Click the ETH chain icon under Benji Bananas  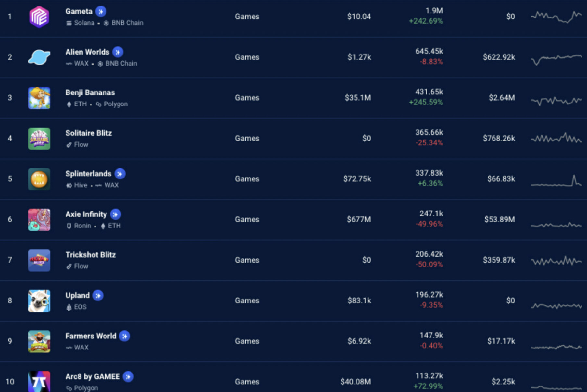click(69, 104)
